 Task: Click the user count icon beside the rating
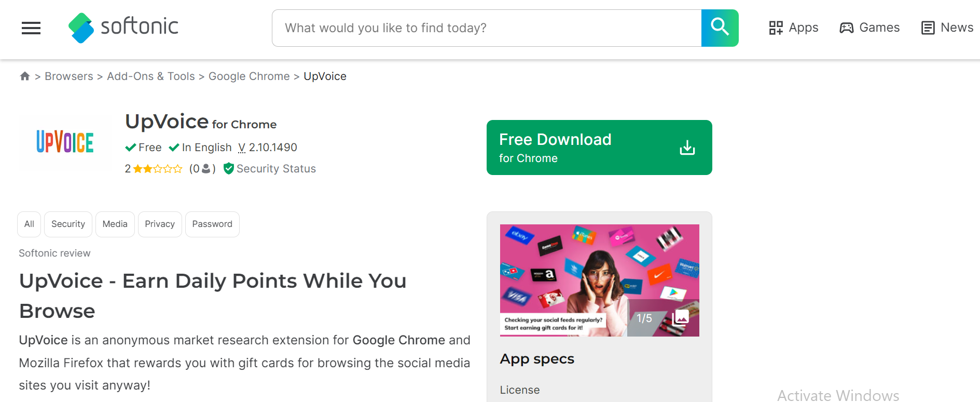(x=206, y=169)
